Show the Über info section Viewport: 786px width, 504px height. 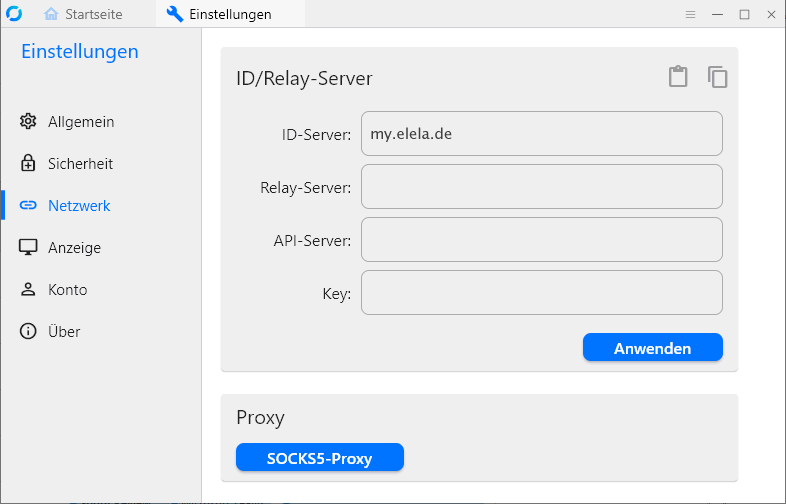[x=28, y=332]
